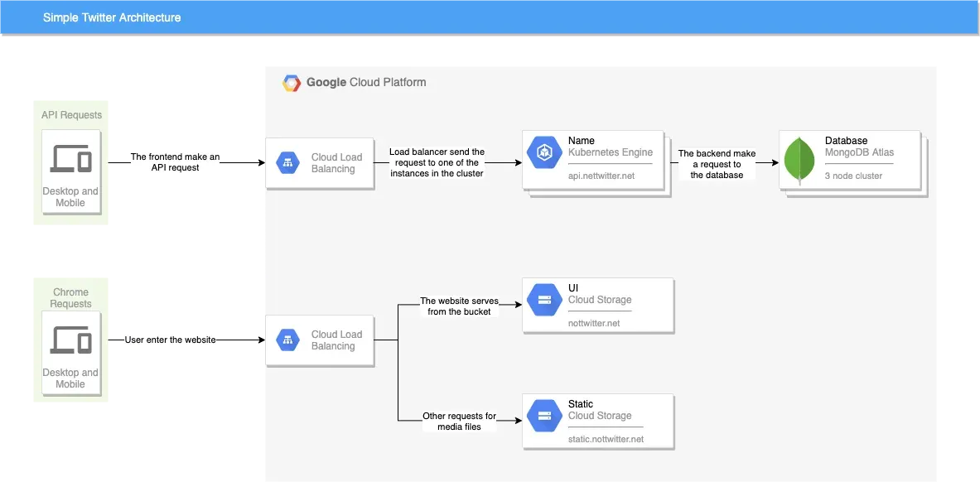Select the API Requests desktop and mobile icon
The image size is (980, 482).
71,158
